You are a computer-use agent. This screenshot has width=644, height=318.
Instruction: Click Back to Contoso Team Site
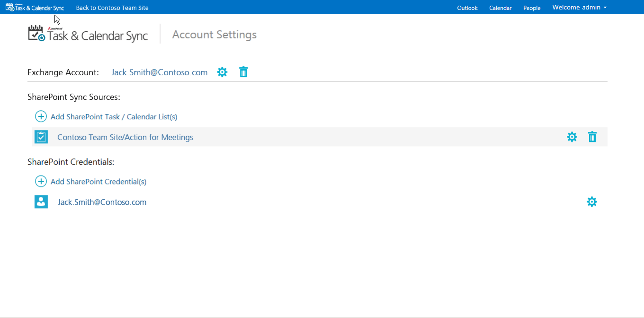[x=112, y=8]
